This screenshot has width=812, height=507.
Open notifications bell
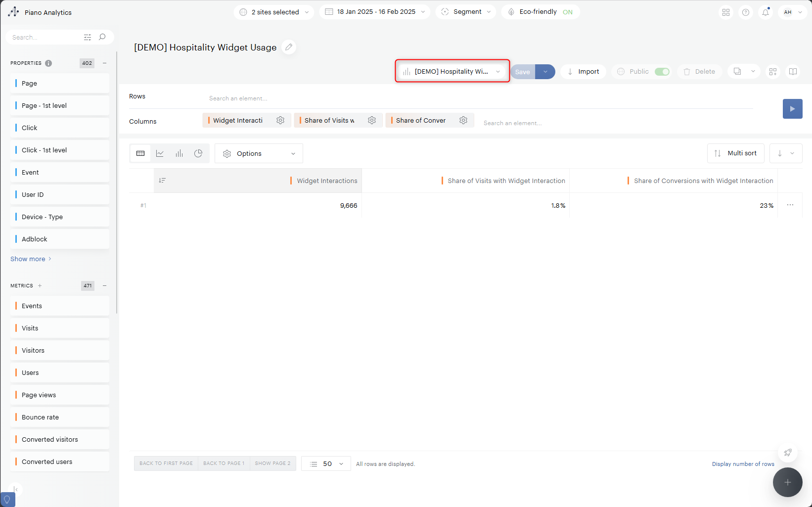point(765,12)
